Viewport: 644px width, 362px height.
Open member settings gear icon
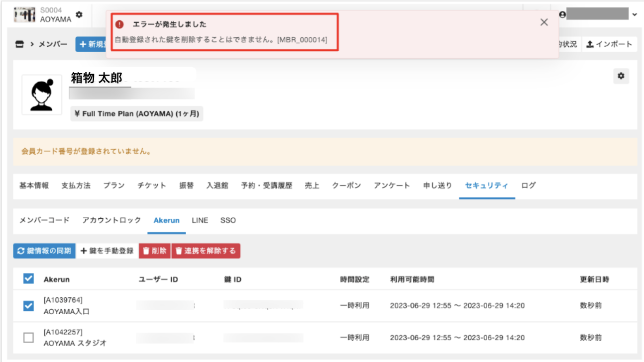621,76
